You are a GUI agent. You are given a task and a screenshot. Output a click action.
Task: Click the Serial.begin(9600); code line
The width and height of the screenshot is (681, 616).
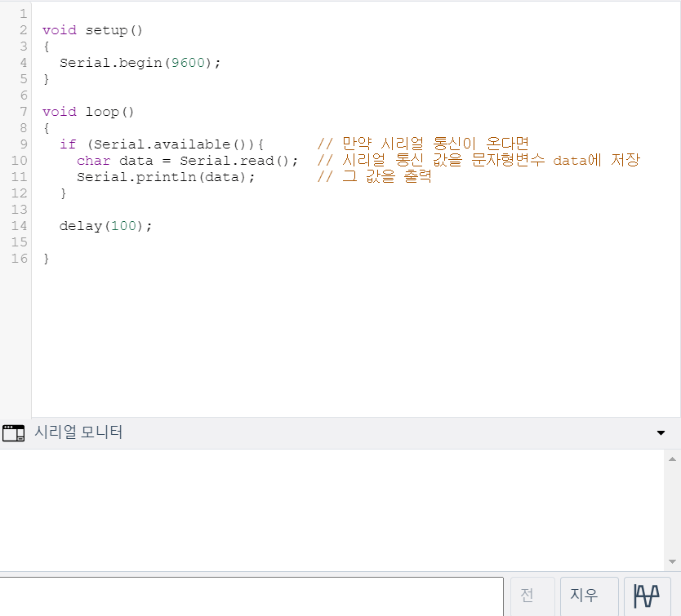[140, 63]
